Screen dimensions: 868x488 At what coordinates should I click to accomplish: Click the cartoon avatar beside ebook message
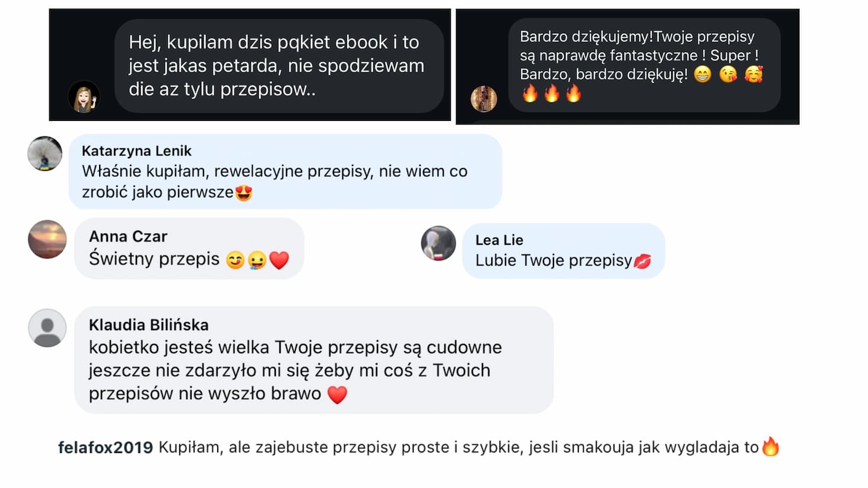coord(84,97)
